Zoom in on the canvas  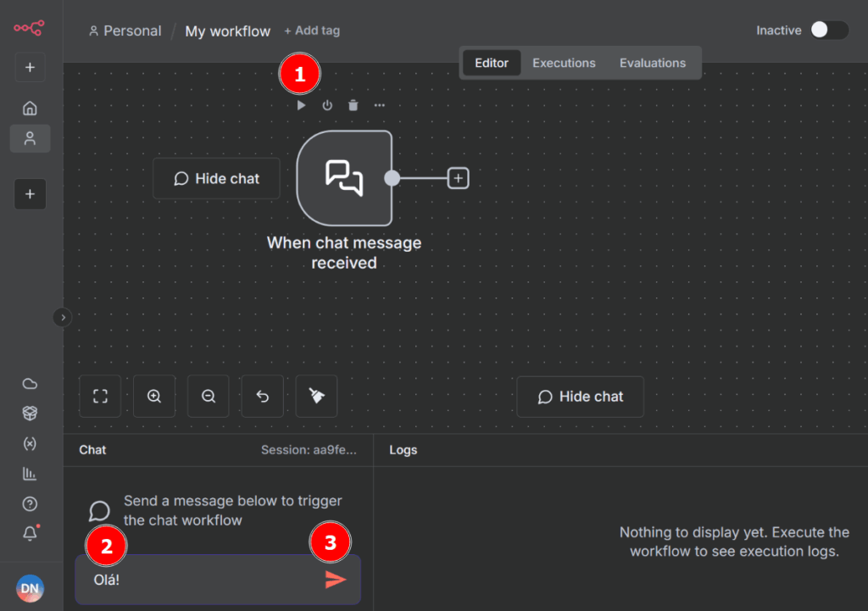154,397
